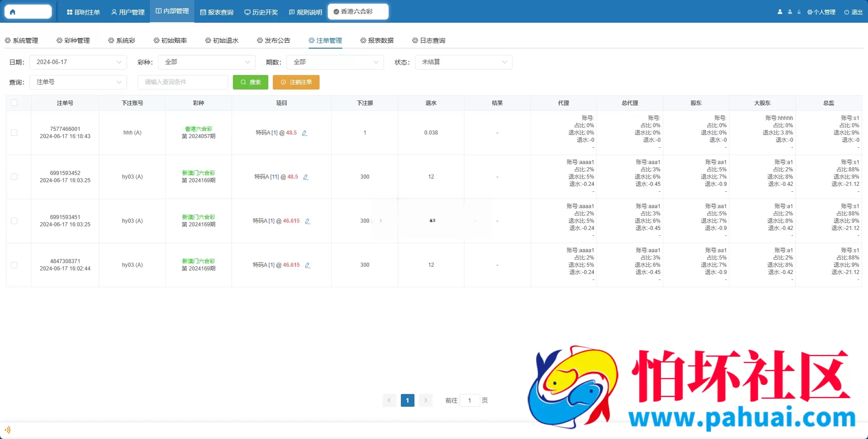This screenshot has height=439, width=868.
Task: Check the row for order 6991593452
Action: click(x=14, y=177)
